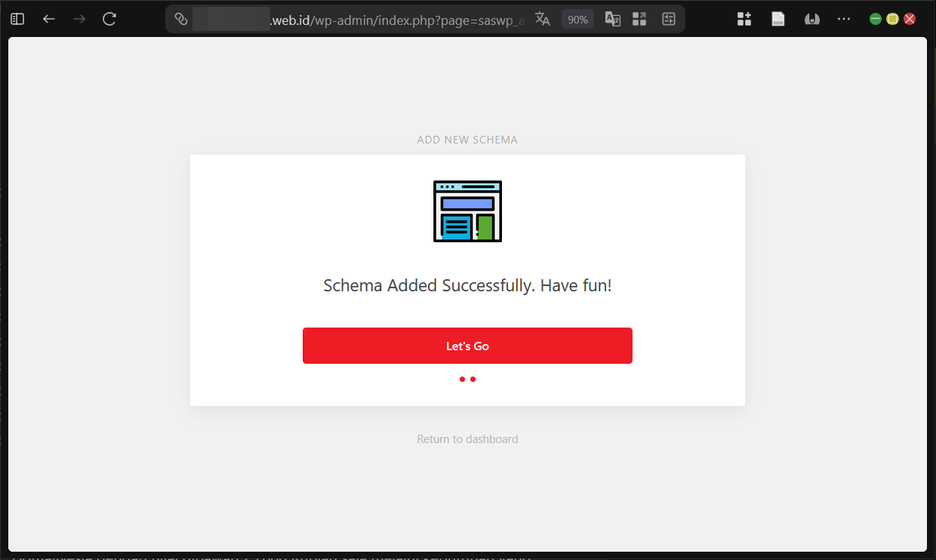Click the translate page icon

point(542,19)
